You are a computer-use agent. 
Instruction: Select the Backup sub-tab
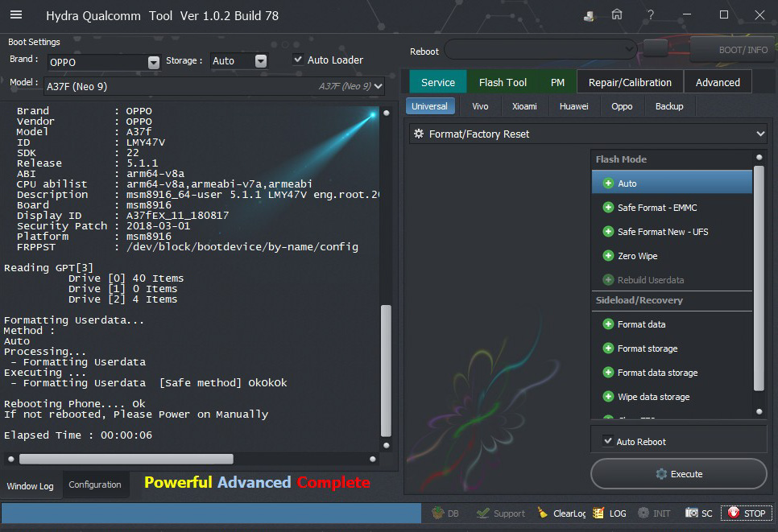point(668,106)
